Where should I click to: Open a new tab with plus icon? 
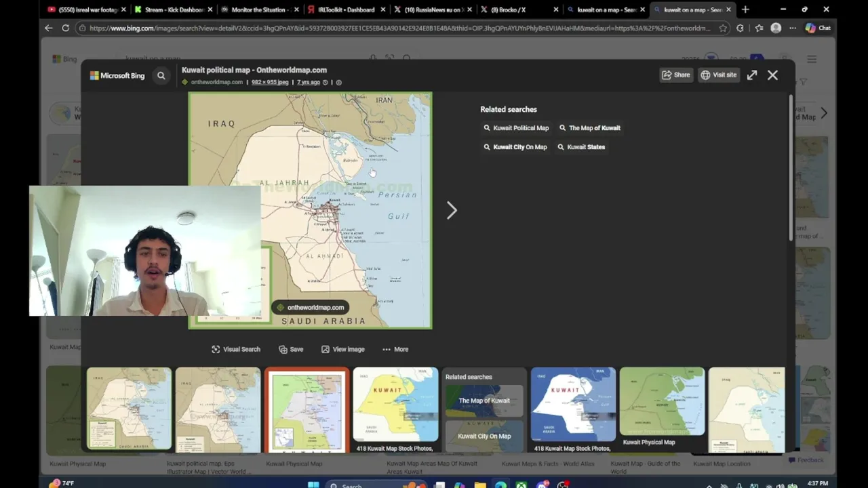(x=745, y=9)
